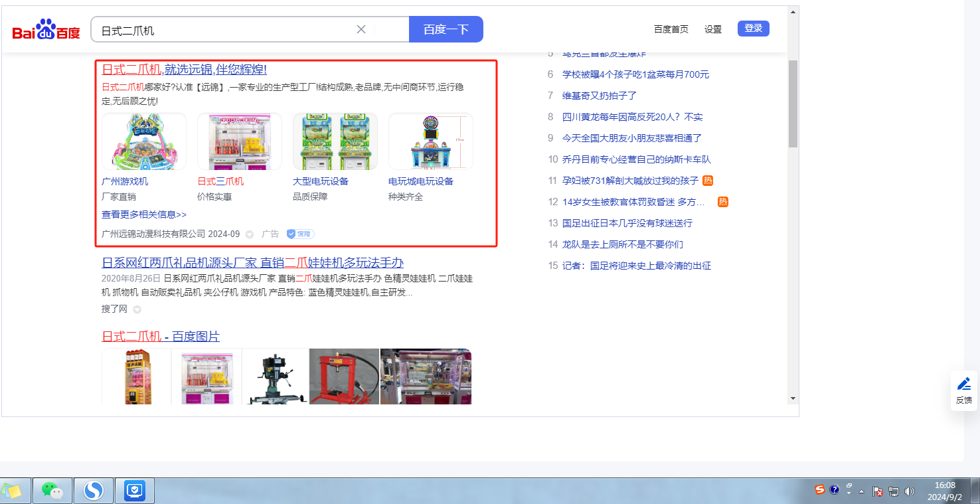Viewport: 980px width, 504px height.
Task: Click the volume speaker tray icon
Action: (x=910, y=491)
